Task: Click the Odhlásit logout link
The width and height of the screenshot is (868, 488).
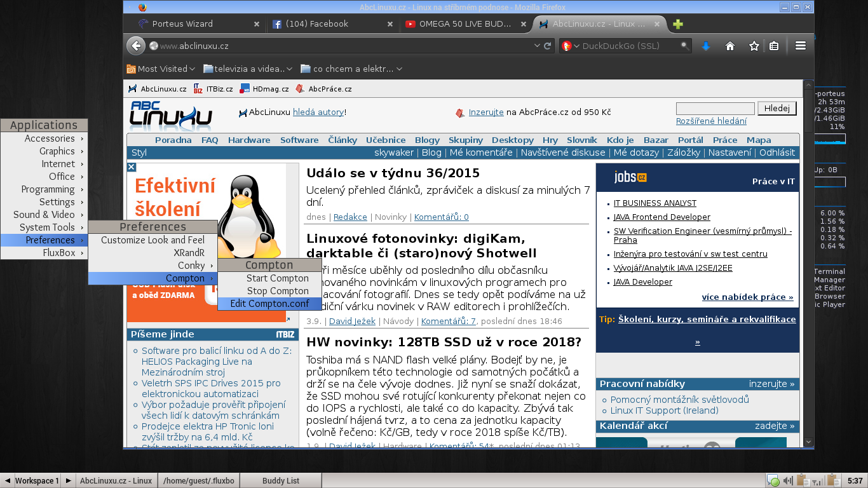Action: coord(777,152)
